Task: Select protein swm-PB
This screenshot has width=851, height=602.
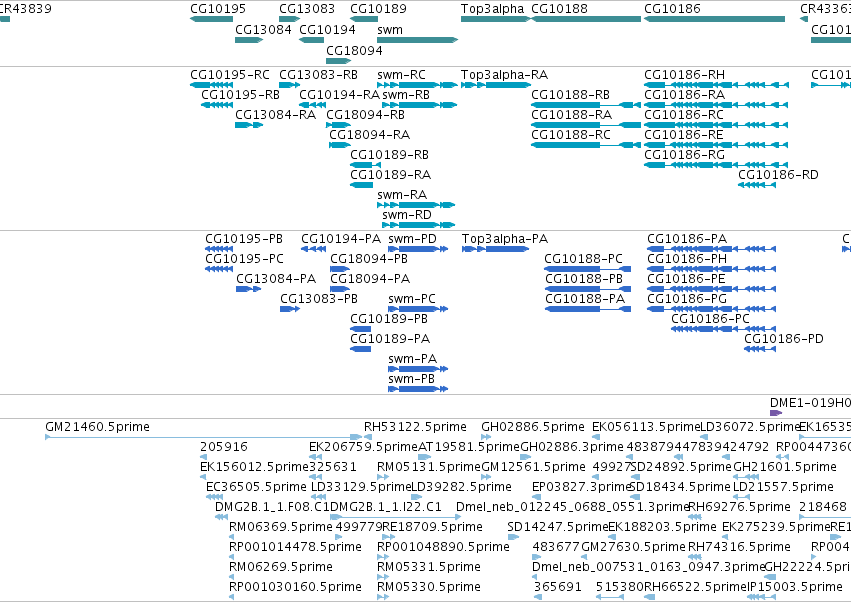Action: click(418, 389)
